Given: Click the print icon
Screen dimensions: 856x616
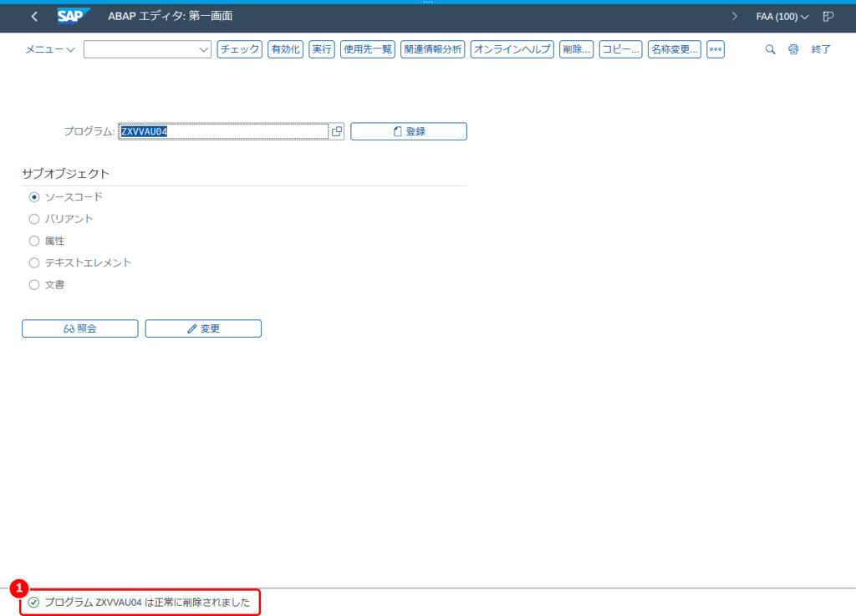Looking at the screenshot, I should tap(793, 49).
